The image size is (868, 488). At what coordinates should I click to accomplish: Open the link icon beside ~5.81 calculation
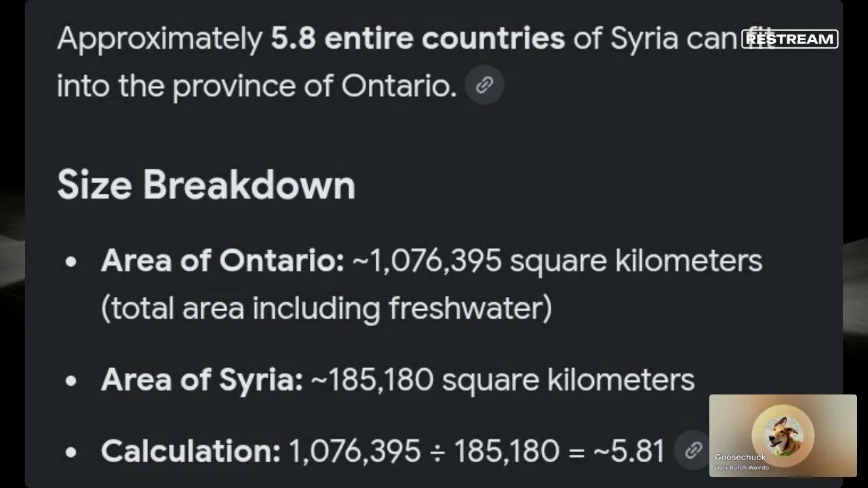693,451
